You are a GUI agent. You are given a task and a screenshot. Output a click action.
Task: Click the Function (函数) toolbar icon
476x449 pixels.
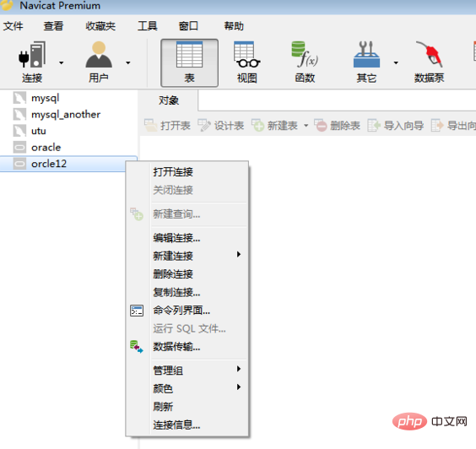pyautogui.click(x=305, y=55)
